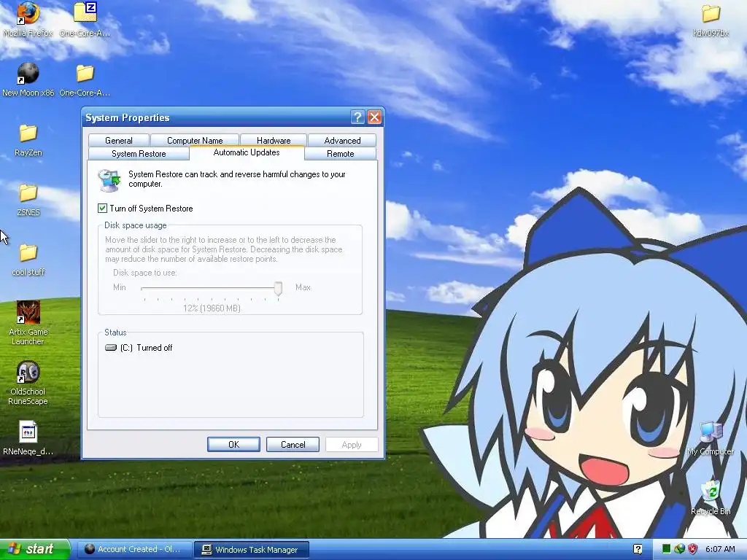747x560 pixels.
Task: Switch to the General tab
Action: (119, 141)
